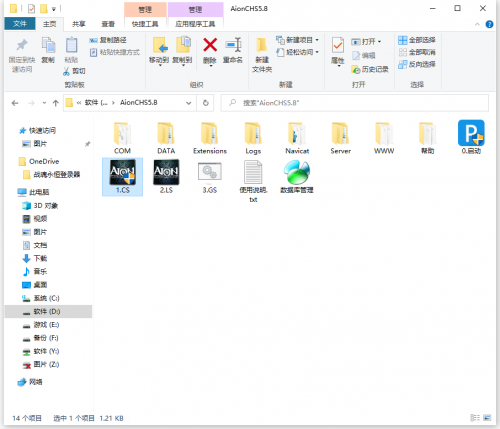Switch to the View (查看) ribbon tab
The height and width of the screenshot is (429, 500).
108,24
